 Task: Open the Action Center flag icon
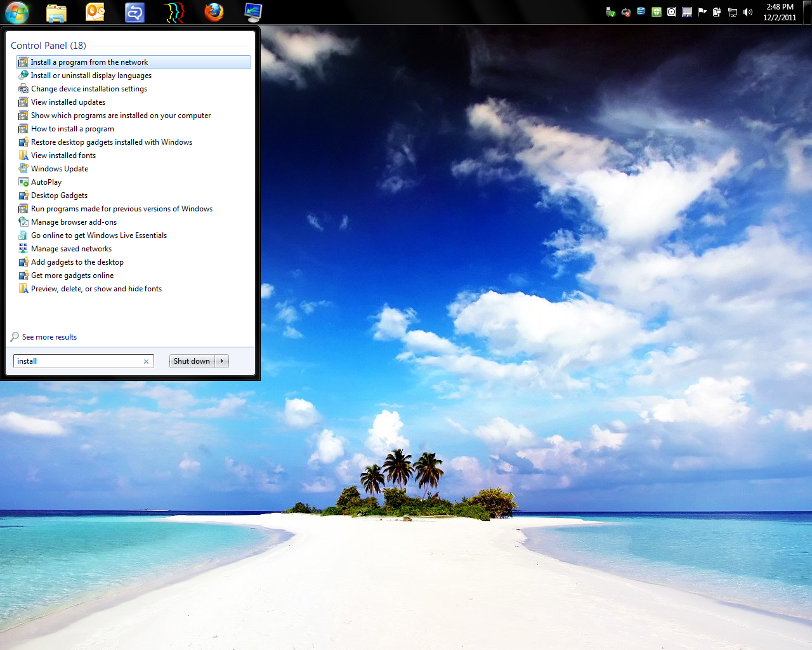click(702, 12)
